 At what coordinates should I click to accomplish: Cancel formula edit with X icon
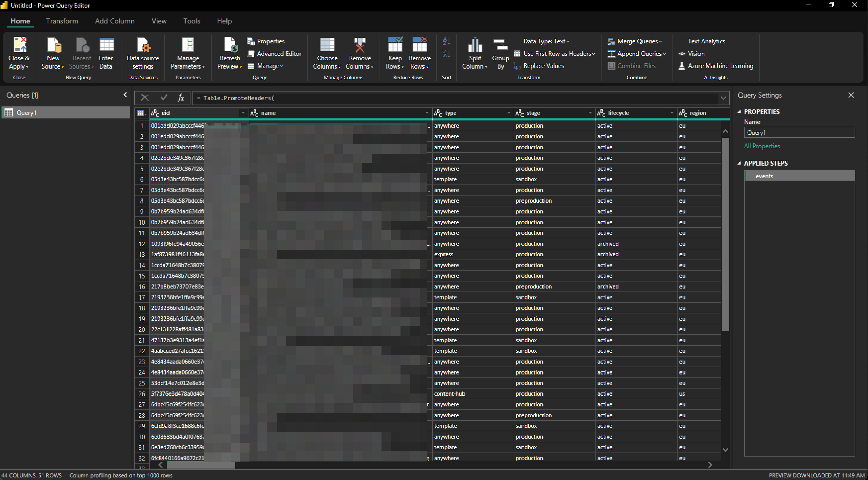[x=145, y=98]
